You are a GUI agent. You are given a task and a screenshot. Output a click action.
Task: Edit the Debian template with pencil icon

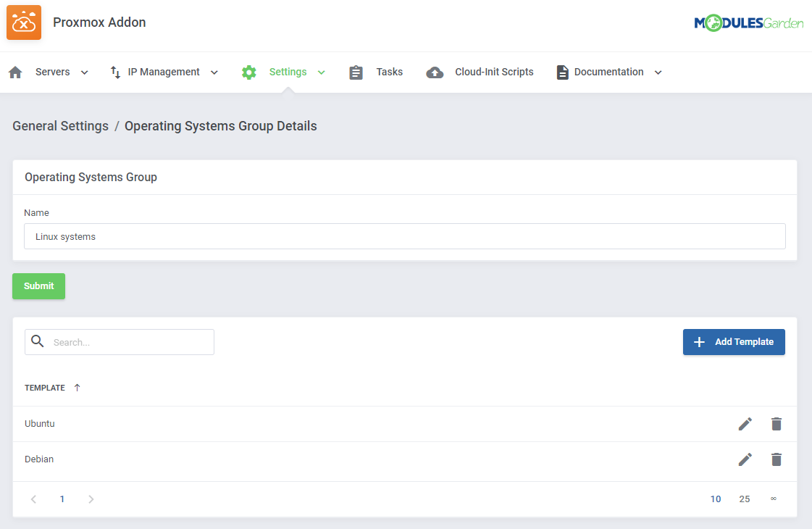click(745, 459)
